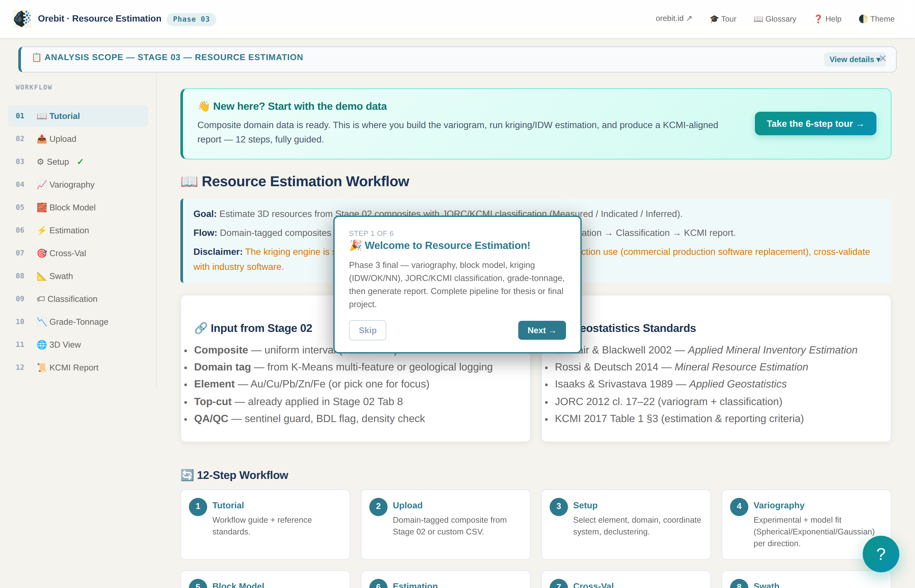
Task: Open the Glossary book link
Action: pos(775,19)
